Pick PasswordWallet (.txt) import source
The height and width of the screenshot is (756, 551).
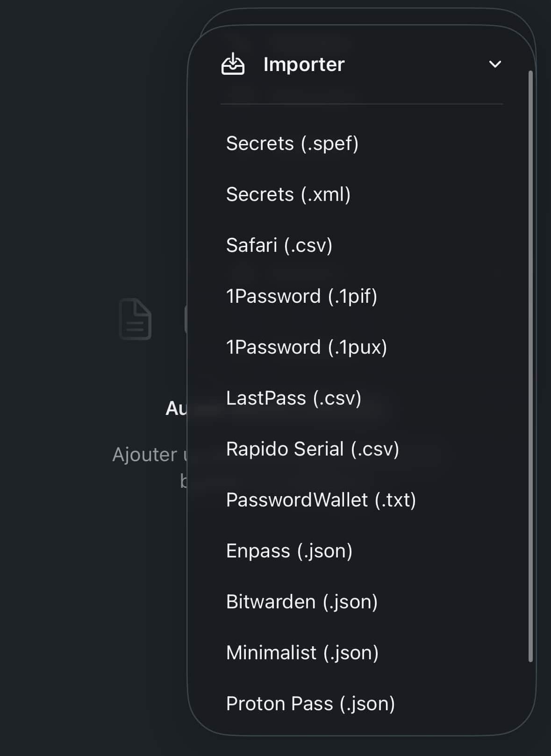(322, 499)
